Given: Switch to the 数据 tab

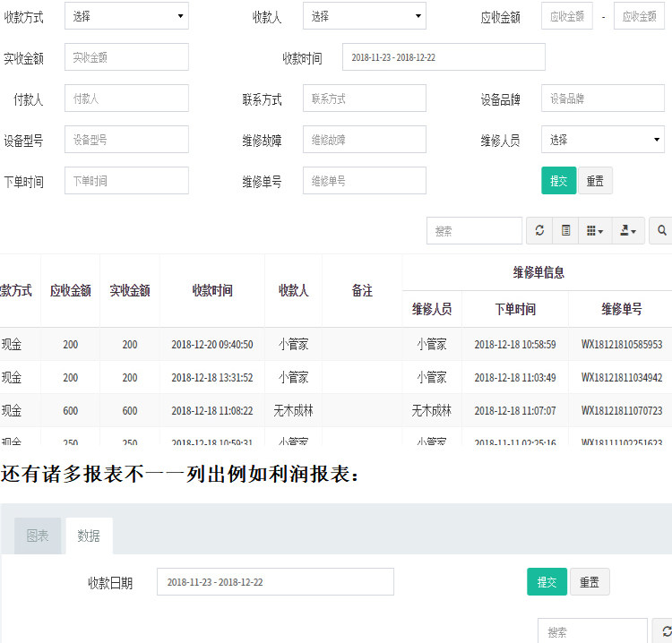Looking at the screenshot, I should [89, 536].
